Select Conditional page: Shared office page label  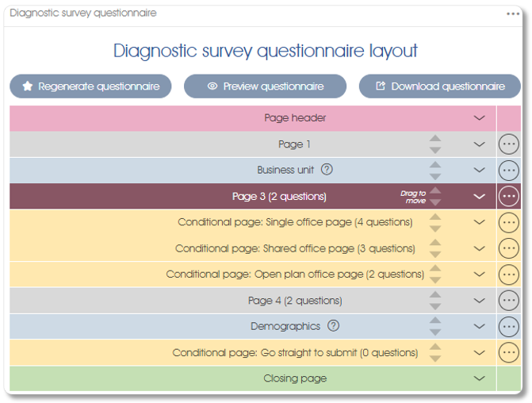295,248
